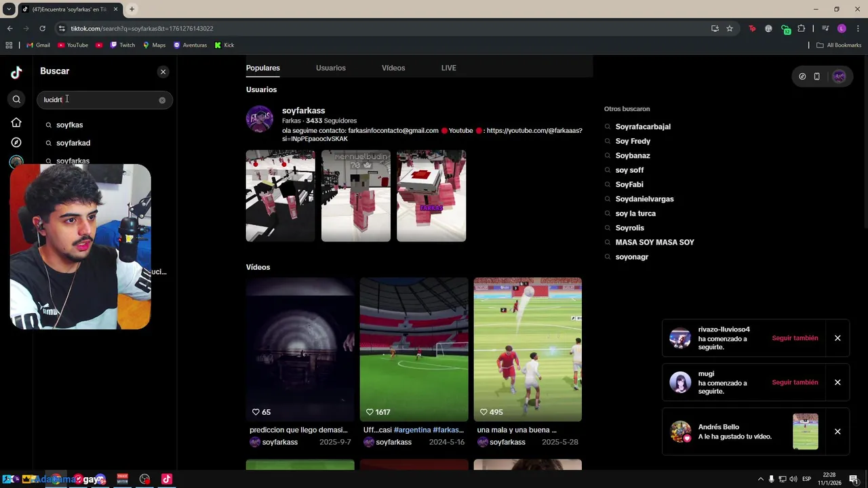Open caption 'prediccion que llego demasi...'
Viewport: 868px width, 488px height.
pyautogui.click(x=298, y=430)
